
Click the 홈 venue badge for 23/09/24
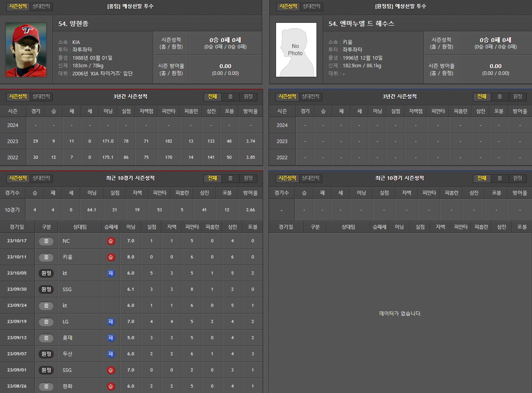[46, 306]
